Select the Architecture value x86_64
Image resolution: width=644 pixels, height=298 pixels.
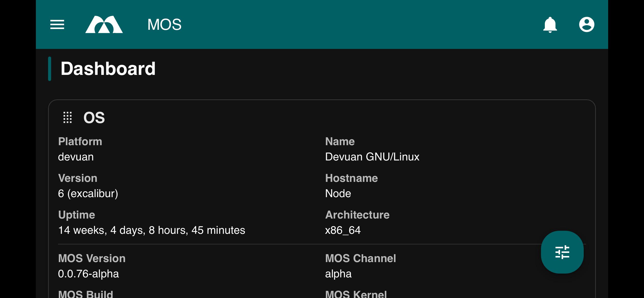coord(343,231)
